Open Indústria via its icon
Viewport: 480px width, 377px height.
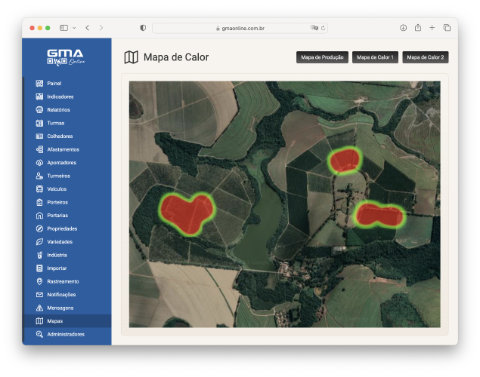tap(39, 255)
